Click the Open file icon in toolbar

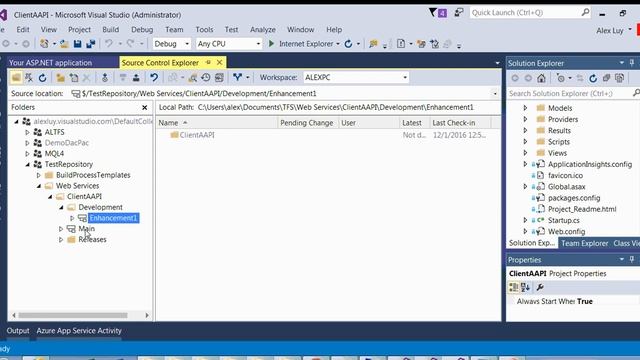coord(64,44)
